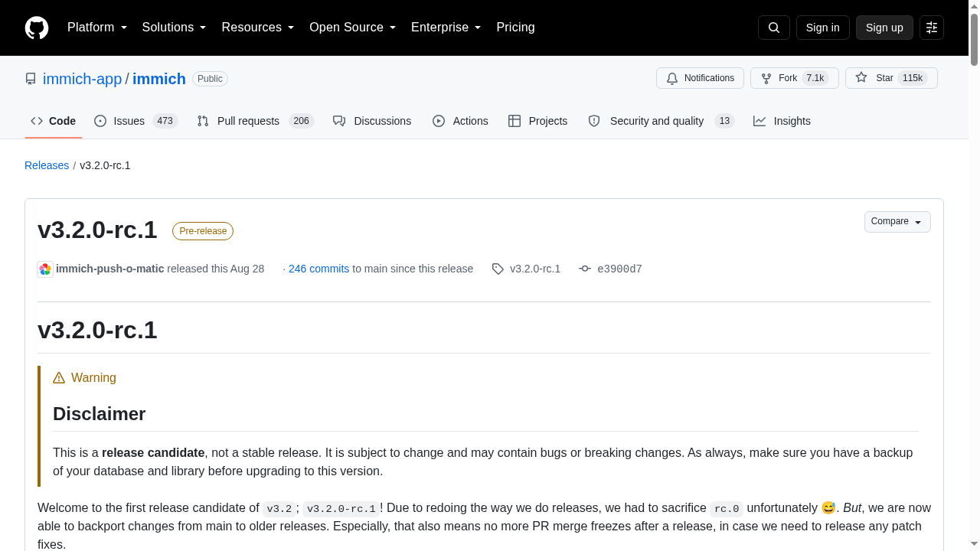Expand the Enterprise menu
The image size is (980, 551).
coord(446,28)
